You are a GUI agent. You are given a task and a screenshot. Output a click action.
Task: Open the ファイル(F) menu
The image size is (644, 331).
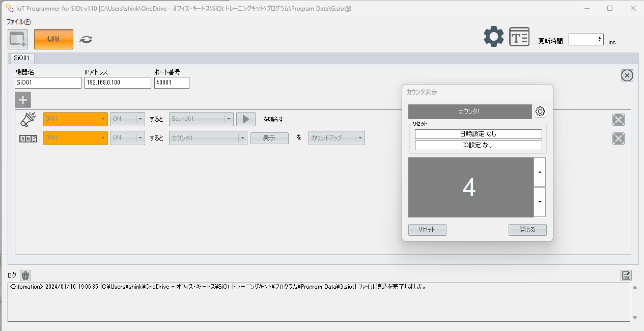(18, 22)
